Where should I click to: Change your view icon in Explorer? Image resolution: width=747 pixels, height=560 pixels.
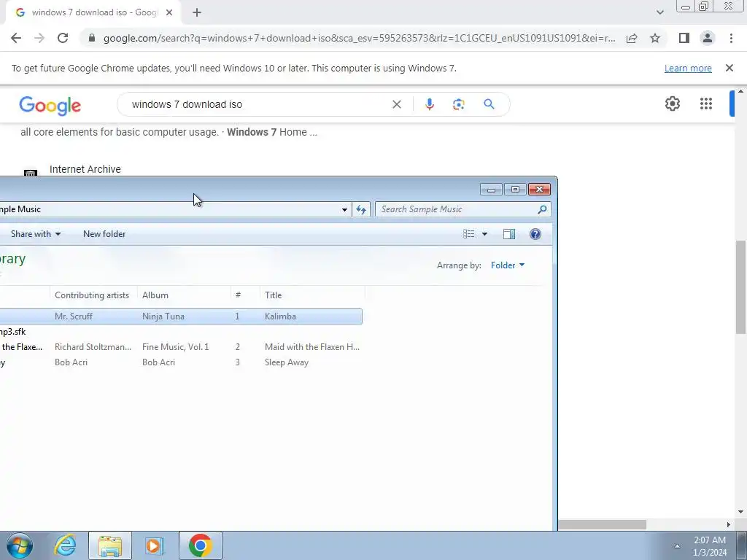point(469,234)
